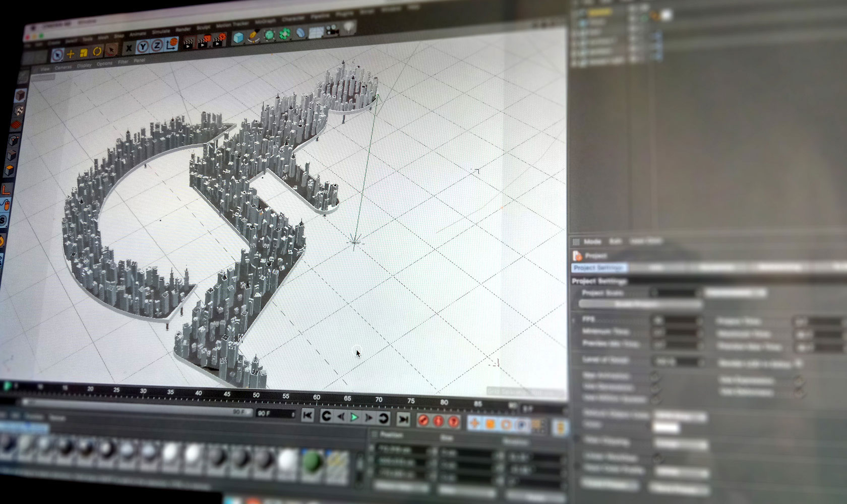Switch to the Project Settings tab

[x=599, y=268]
